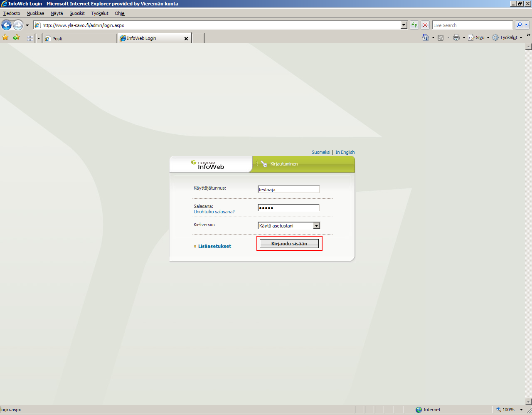Click the browser Forward arrow button
The width and height of the screenshot is (532, 415).
[x=18, y=25]
